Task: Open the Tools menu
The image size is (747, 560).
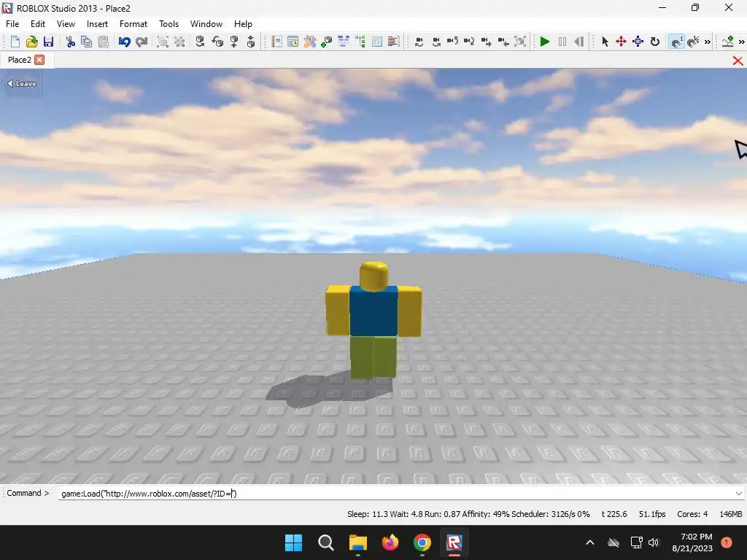Action: pyautogui.click(x=169, y=24)
